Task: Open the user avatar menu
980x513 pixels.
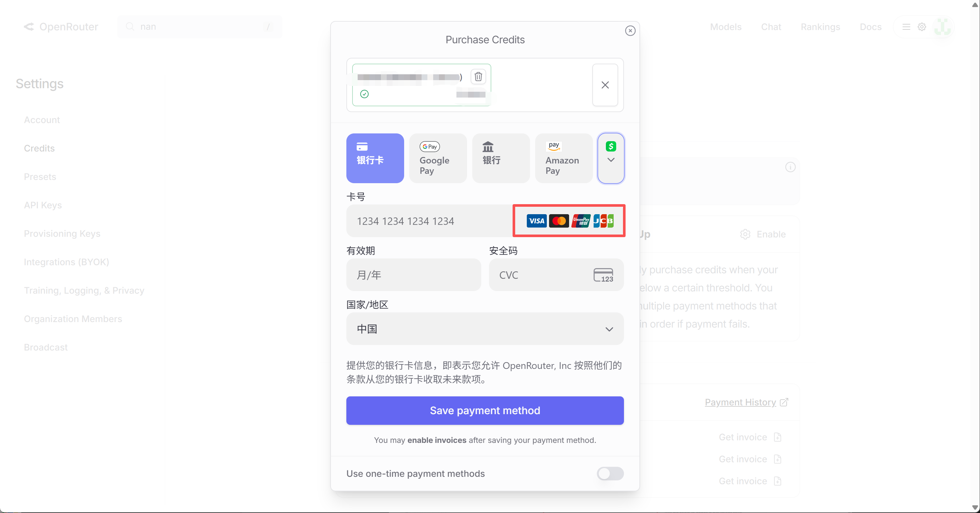Action: (x=942, y=27)
